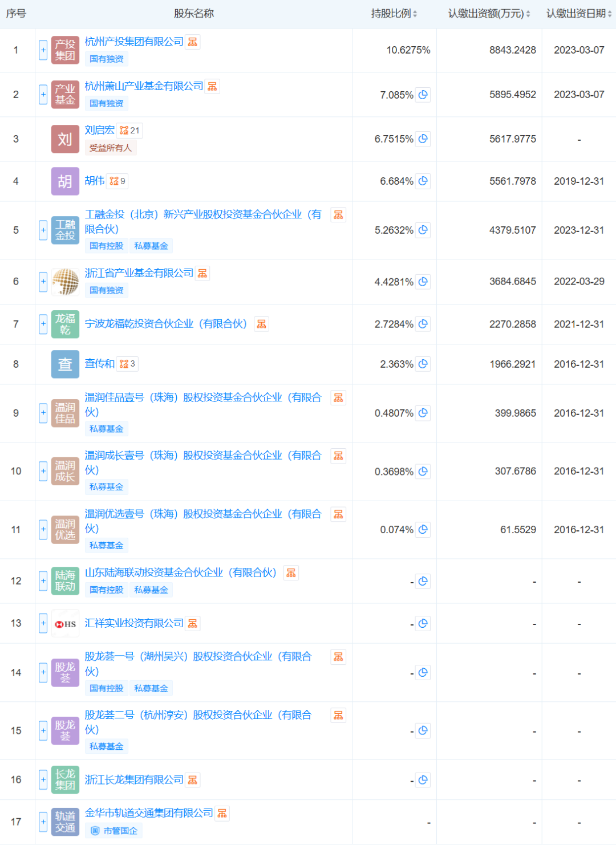Screen dimensions: 616x849
Task: Click related-companies icon beside 刘启宏
Action: tap(129, 131)
